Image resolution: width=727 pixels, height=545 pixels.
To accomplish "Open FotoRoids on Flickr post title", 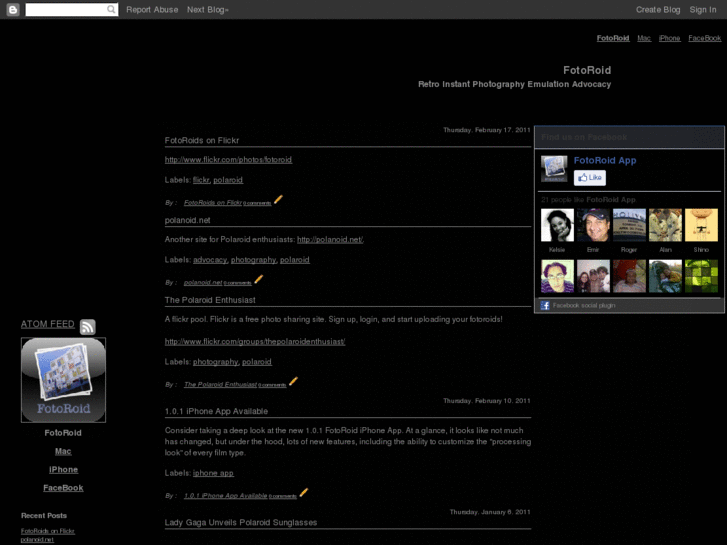I will coord(202,140).
